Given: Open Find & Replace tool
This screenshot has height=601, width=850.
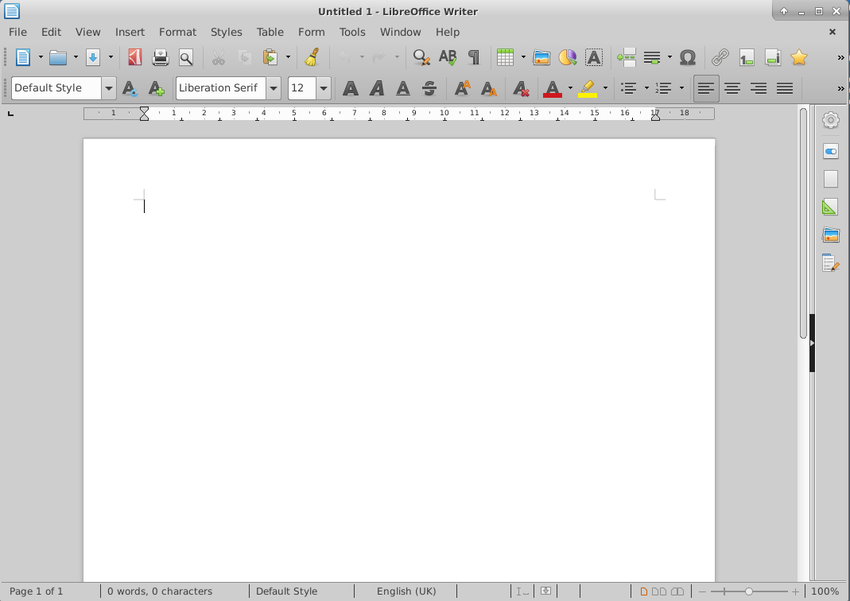Looking at the screenshot, I should (x=421, y=57).
